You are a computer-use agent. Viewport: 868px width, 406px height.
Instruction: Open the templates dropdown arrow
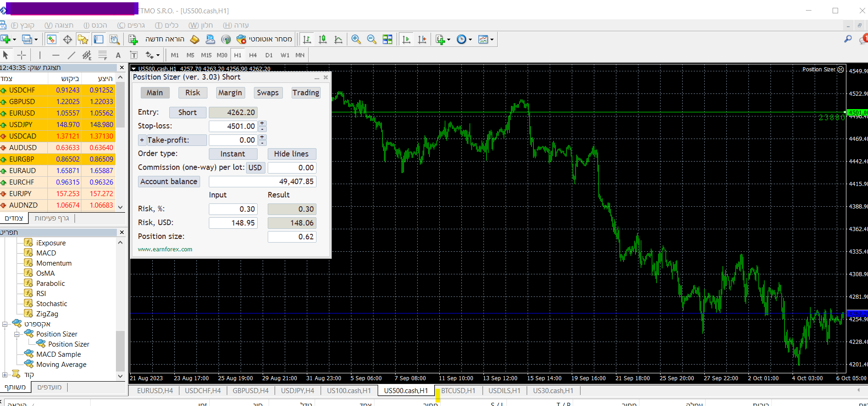click(x=492, y=40)
